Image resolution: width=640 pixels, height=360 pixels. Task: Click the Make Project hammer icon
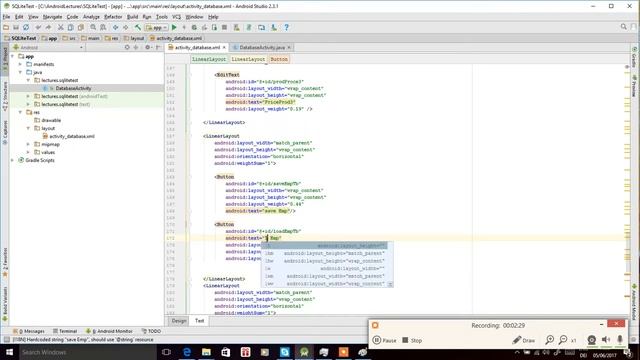pyautogui.click(x=138, y=27)
